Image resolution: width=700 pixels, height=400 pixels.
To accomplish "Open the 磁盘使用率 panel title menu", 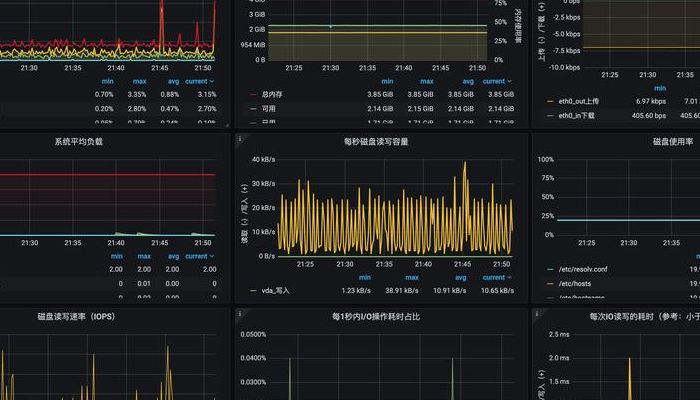I will pos(673,142).
